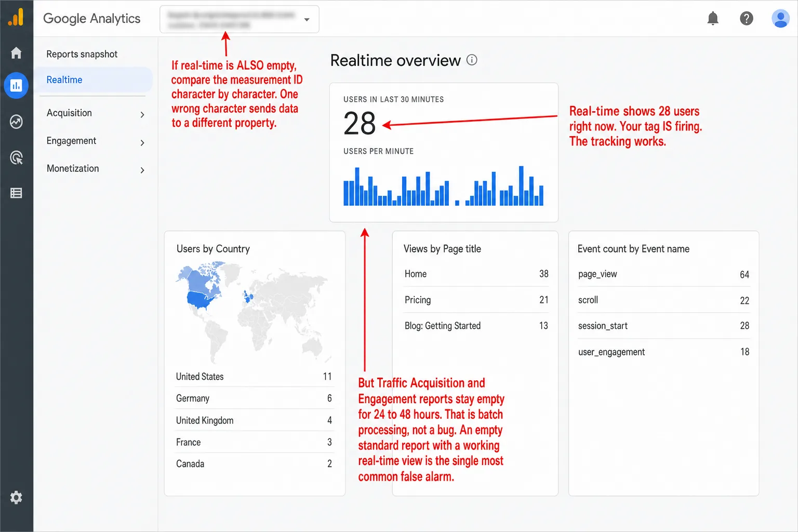The height and width of the screenshot is (532, 798).
Task: Select the session_start event row
Action: tap(663, 326)
